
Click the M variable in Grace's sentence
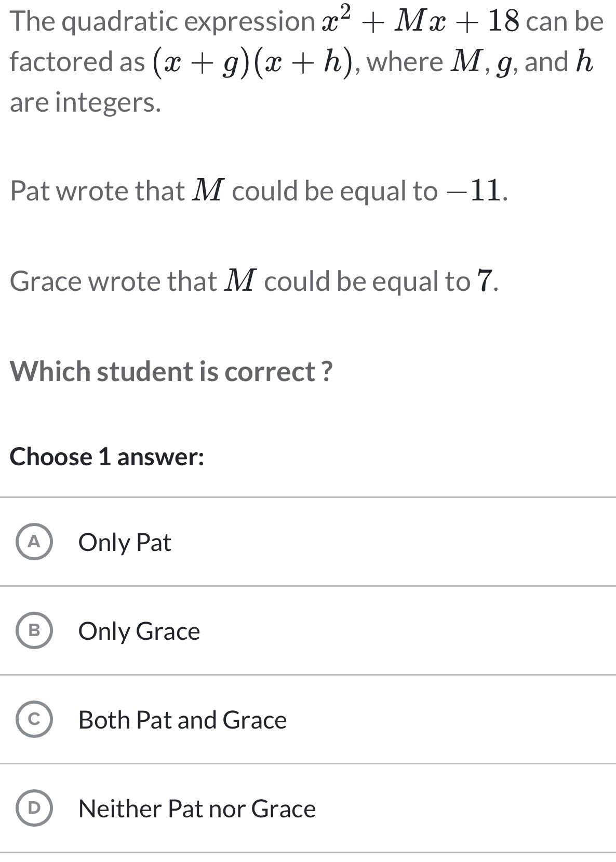[x=240, y=281]
